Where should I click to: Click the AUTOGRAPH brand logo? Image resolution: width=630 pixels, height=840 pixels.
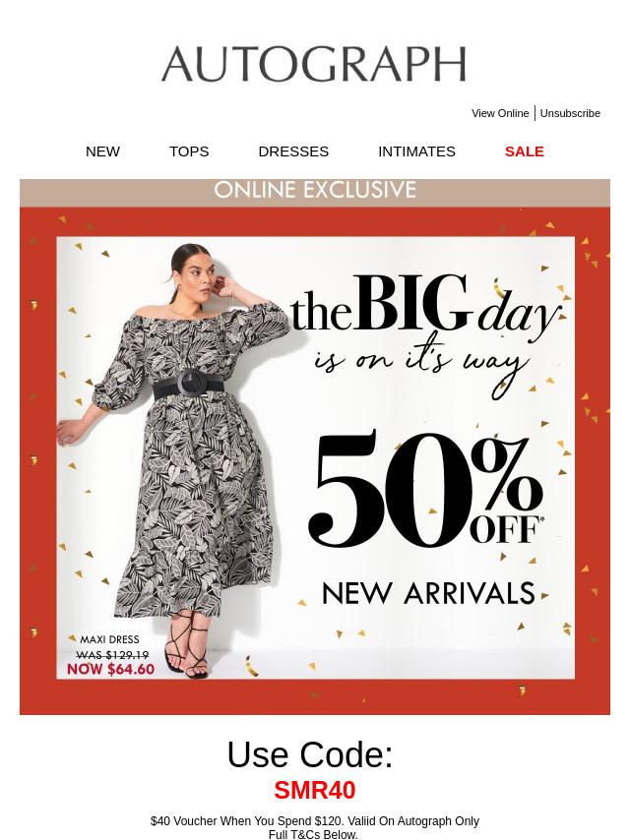[x=314, y=64]
